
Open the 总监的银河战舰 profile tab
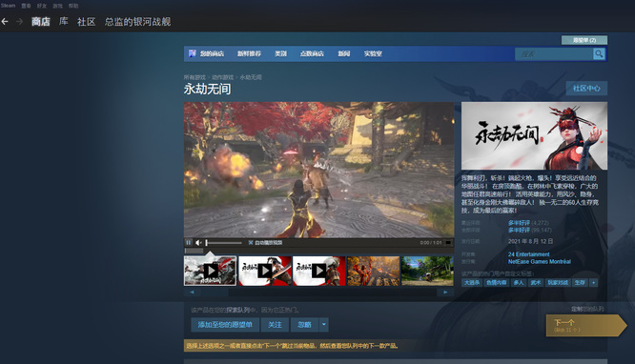pyautogui.click(x=137, y=22)
